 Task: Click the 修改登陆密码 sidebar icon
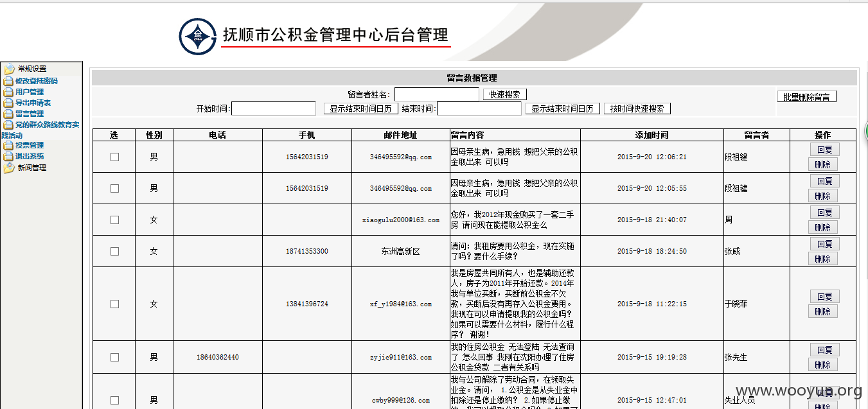coord(8,81)
